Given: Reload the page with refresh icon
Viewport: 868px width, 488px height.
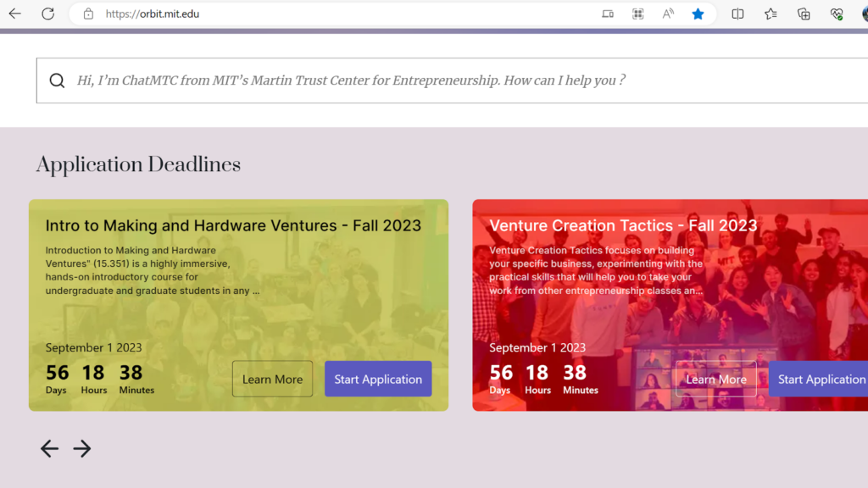Looking at the screenshot, I should tap(48, 14).
